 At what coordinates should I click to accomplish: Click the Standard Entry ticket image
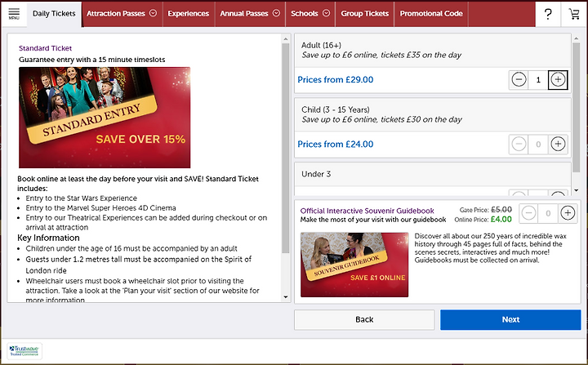pyautogui.click(x=105, y=118)
